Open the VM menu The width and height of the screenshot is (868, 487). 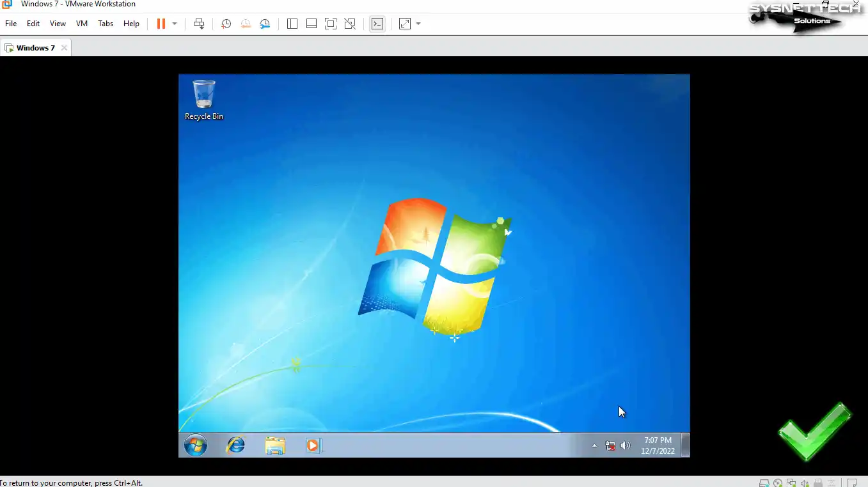pyautogui.click(x=82, y=24)
